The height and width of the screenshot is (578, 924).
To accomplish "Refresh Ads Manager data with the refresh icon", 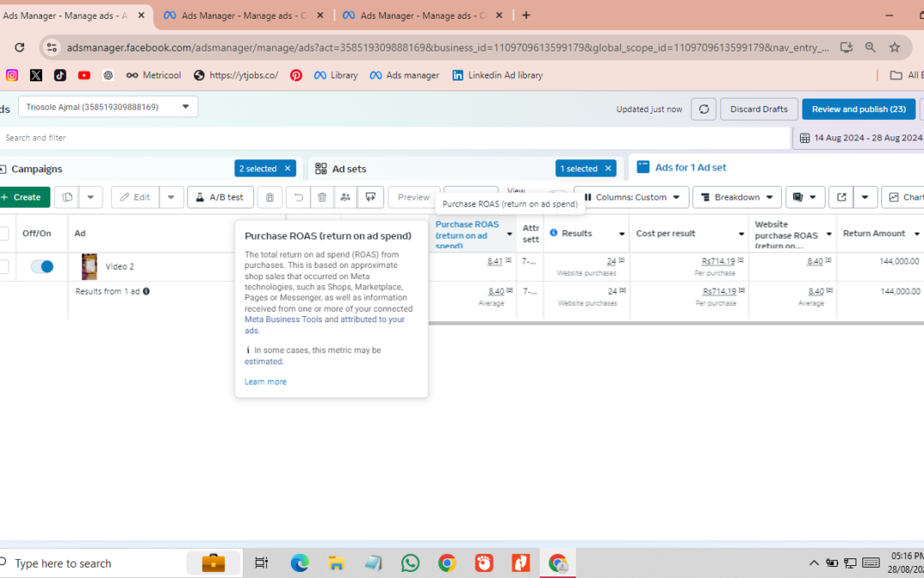I will tap(703, 109).
